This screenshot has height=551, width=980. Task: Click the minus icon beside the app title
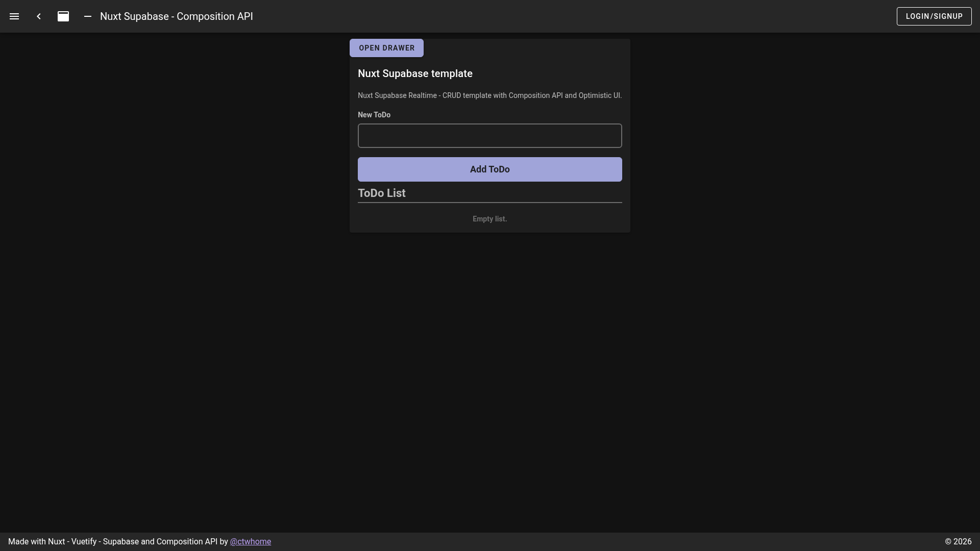tap(88, 16)
